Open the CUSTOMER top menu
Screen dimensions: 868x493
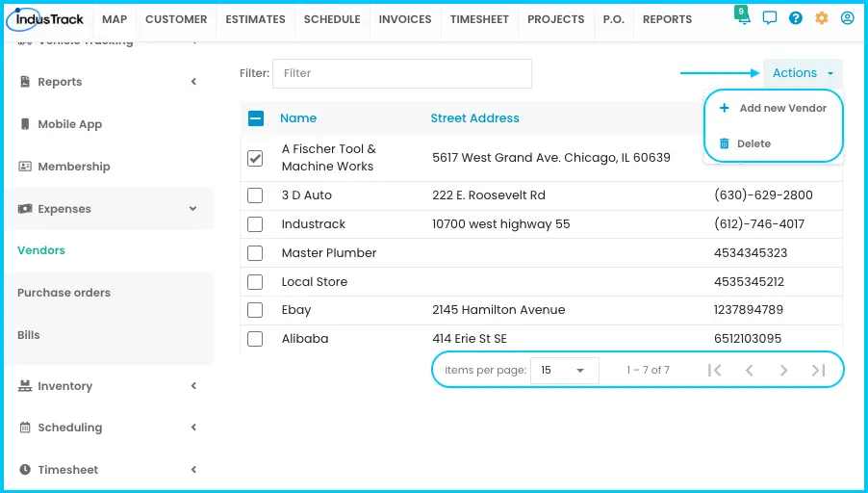point(176,19)
